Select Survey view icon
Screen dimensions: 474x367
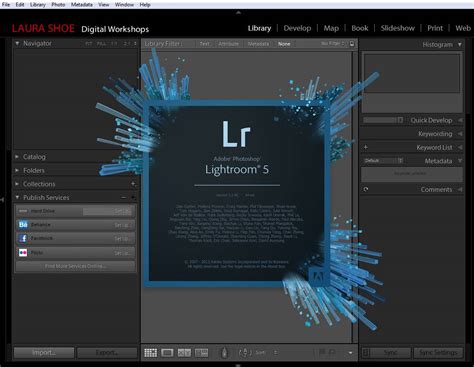(x=201, y=352)
